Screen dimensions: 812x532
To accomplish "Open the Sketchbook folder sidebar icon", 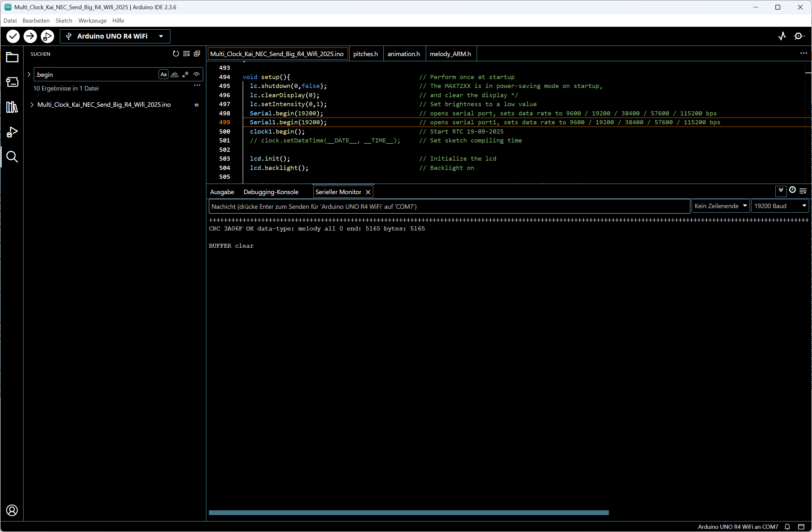I will [x=12, y=57].
